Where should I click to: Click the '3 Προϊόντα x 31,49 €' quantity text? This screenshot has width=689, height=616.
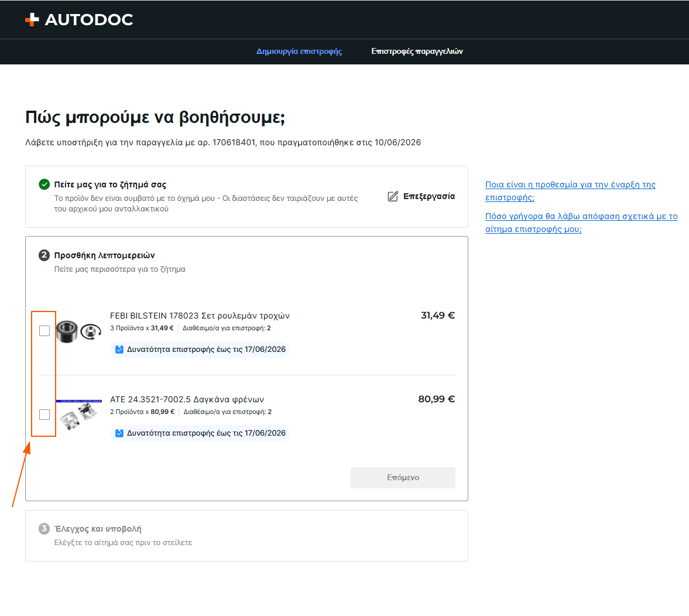pyautogui.click(x=142, y=328)
